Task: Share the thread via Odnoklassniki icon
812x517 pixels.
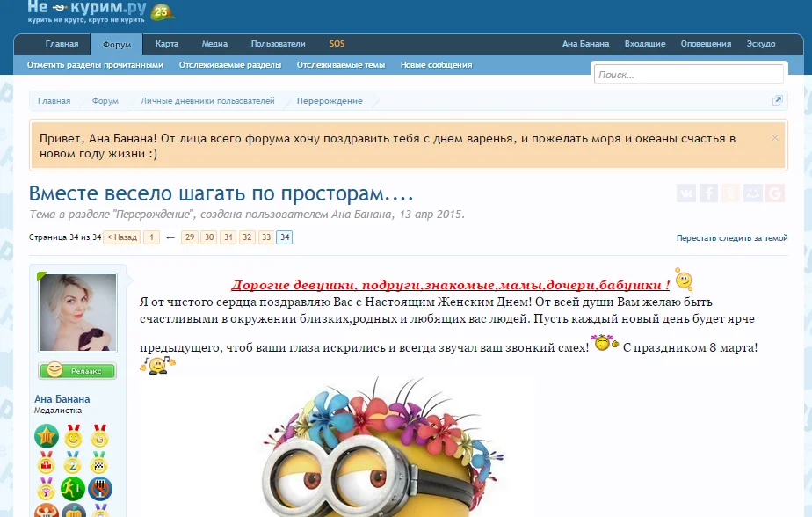Action: tap(732, 193)
